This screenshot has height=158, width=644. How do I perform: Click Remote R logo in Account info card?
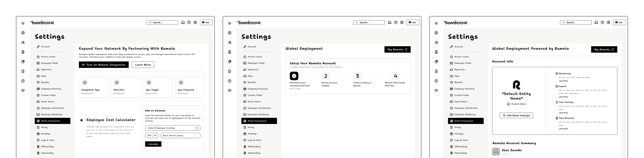(x=516, y=85)
